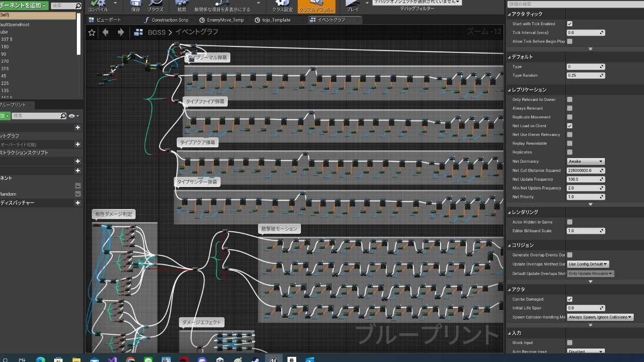Click the Class Defaults (クラスのデフォルト) button
Image resolution: width=644 pixels, height=362 pixels.
pyautogui.click(x=316, y=5)
